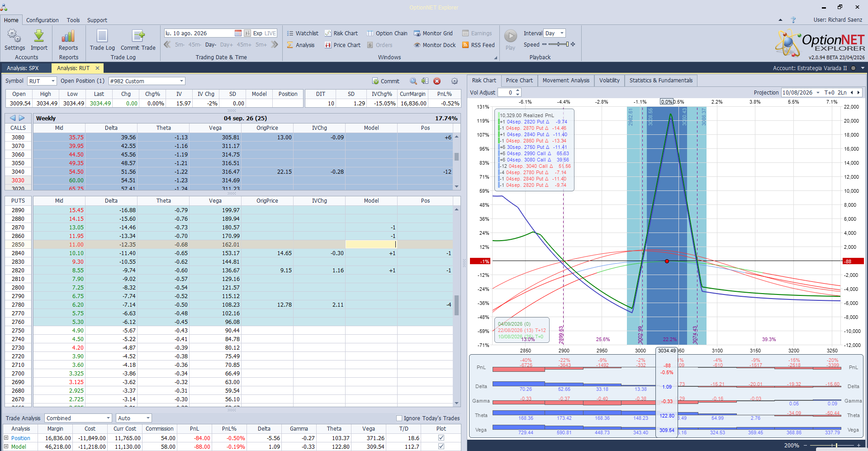
Task: Click the highlighted Model cell for 2850 put
Action: click(x=371, y=244)
